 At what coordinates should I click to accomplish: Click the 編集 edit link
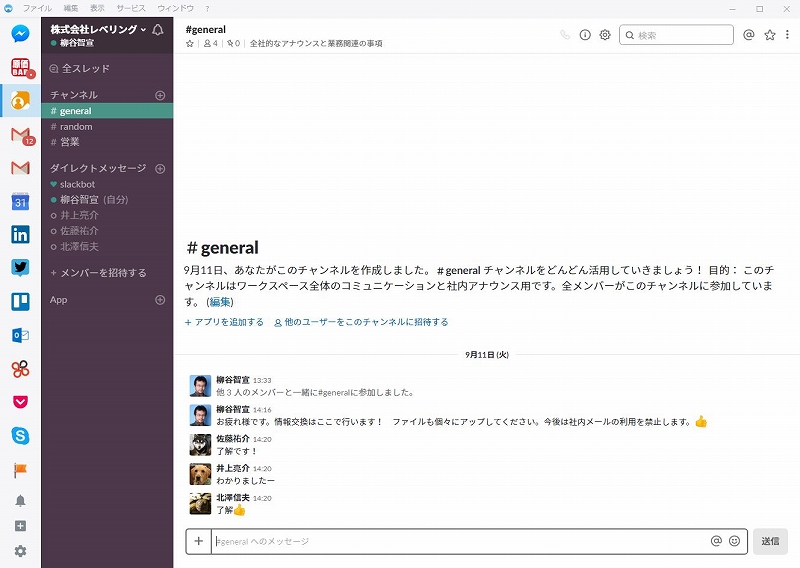[220, 302]
